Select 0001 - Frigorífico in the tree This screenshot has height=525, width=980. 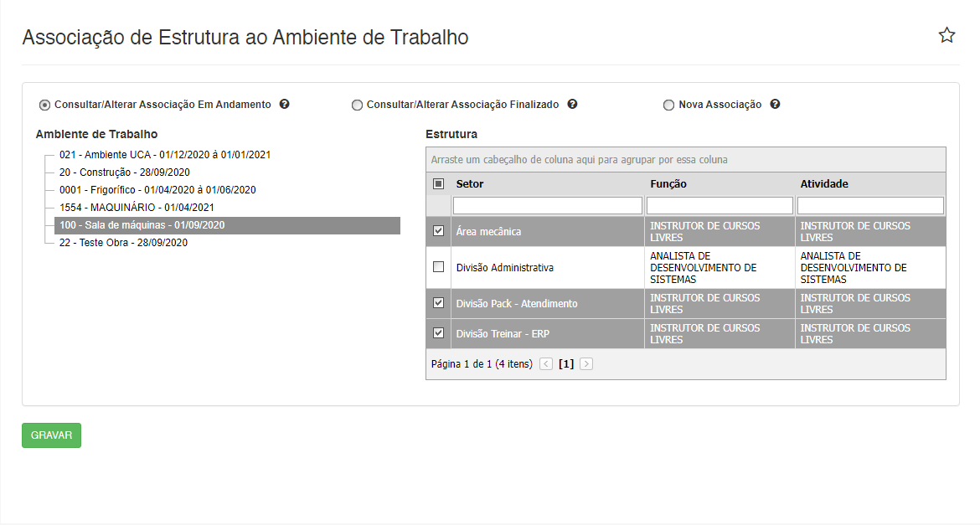click(x=157, y=190)
